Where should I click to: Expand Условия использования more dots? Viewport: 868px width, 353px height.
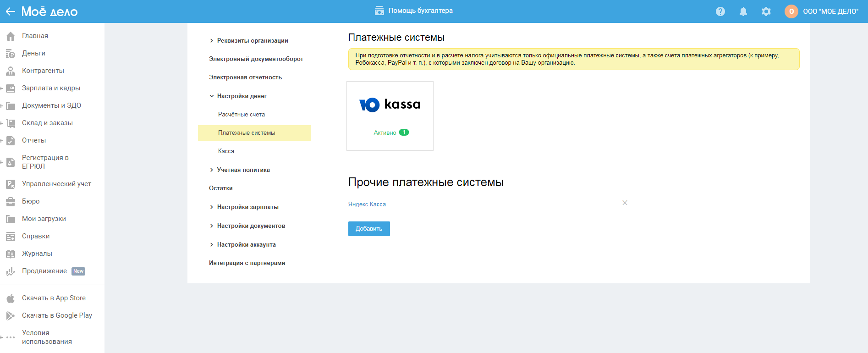click(x=11, y=337)
